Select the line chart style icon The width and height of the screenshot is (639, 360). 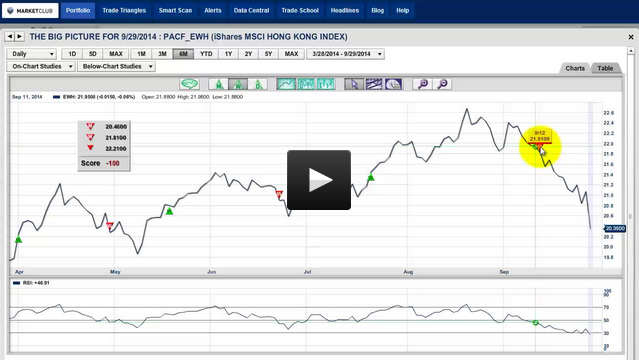click(x=286, y=84)
